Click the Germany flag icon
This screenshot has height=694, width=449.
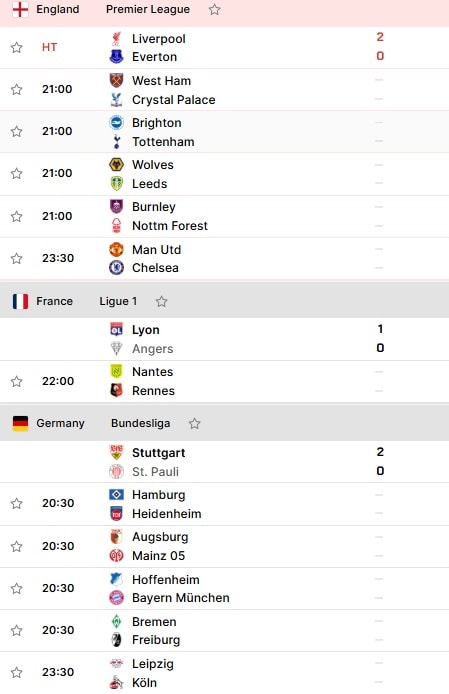tap(20, 423)
